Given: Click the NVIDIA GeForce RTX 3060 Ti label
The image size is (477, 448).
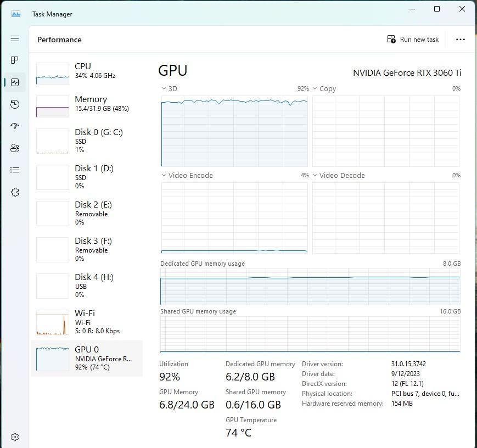Looking at the screenshot, I should (x=407, y=72).
